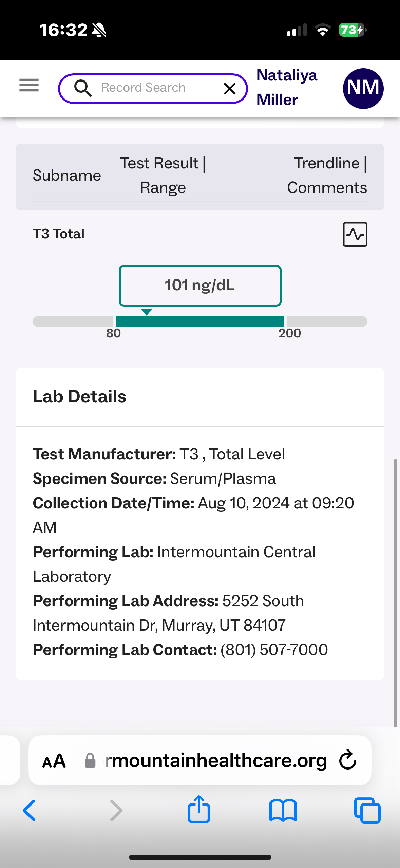Screen dimensions: 400x868
Task: Show all open Safari tabs
Action: pyautogui.click(x=367, y=810)
